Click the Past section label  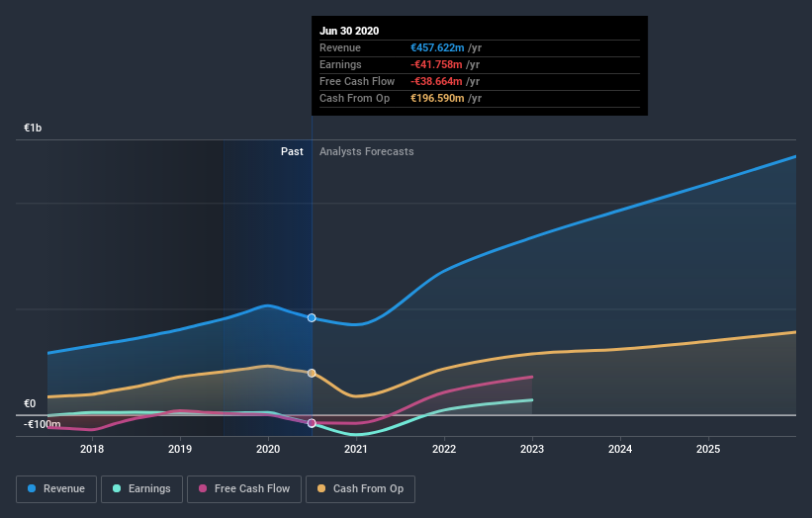click(292, 151)
